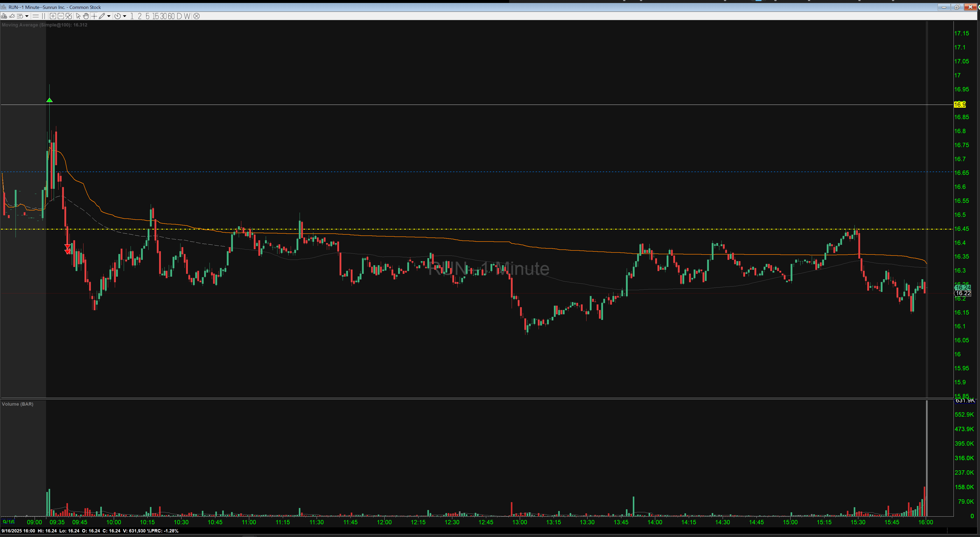Select the 60 minute interval button
980x537 pixels.
[171, 16]
